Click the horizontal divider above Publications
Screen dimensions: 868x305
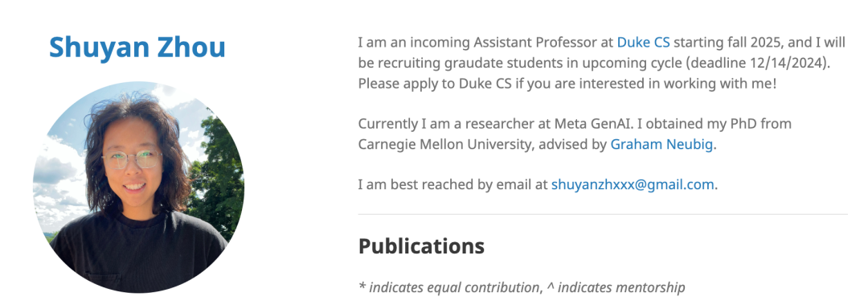coord(603,214)
